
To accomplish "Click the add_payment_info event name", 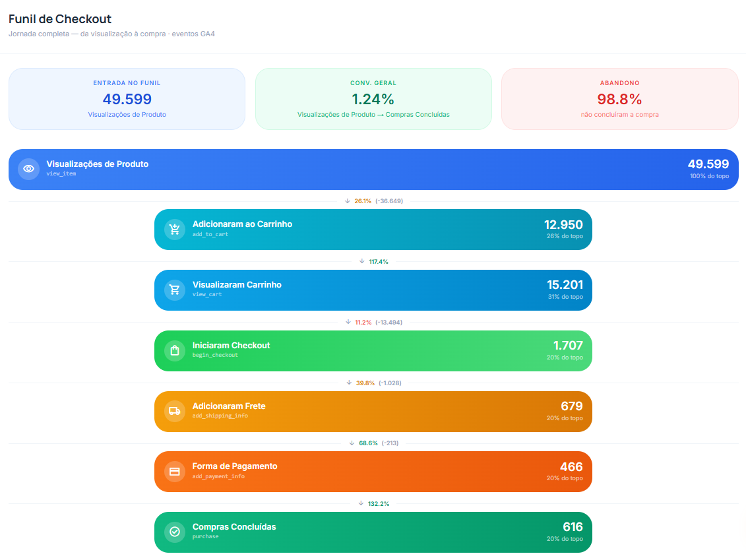I will click(x=218, y=476).
